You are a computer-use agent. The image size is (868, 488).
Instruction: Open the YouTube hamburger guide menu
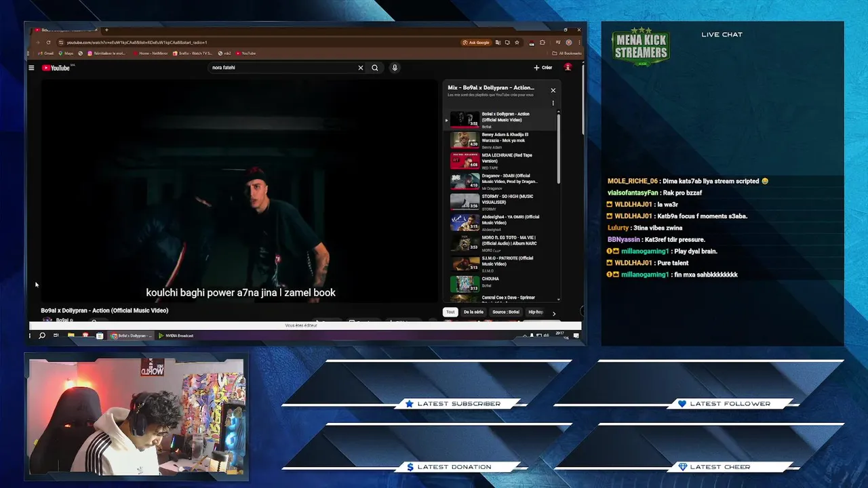point(31,68)
